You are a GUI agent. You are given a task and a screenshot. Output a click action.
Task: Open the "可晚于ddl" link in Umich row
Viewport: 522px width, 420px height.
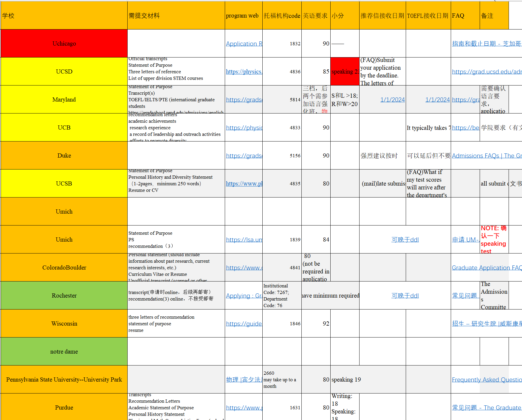(x=405, y=239)
